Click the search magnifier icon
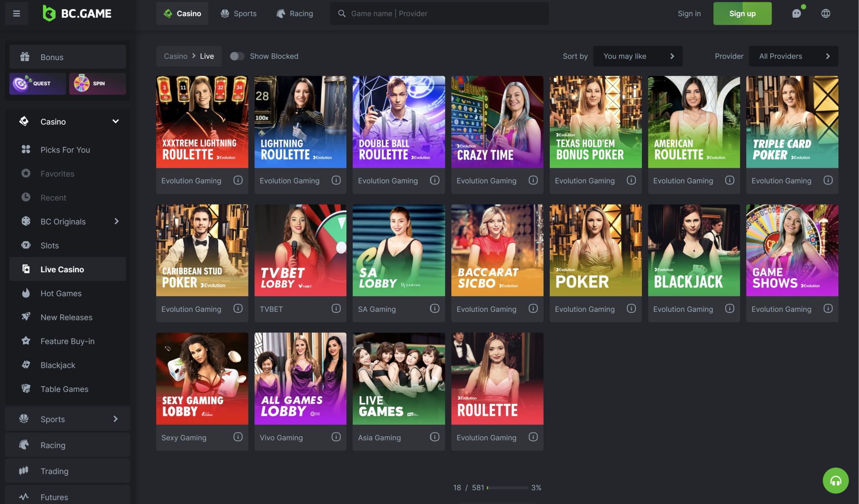The image size is (859, 504). pyautogui.click(x=342, y=13)
